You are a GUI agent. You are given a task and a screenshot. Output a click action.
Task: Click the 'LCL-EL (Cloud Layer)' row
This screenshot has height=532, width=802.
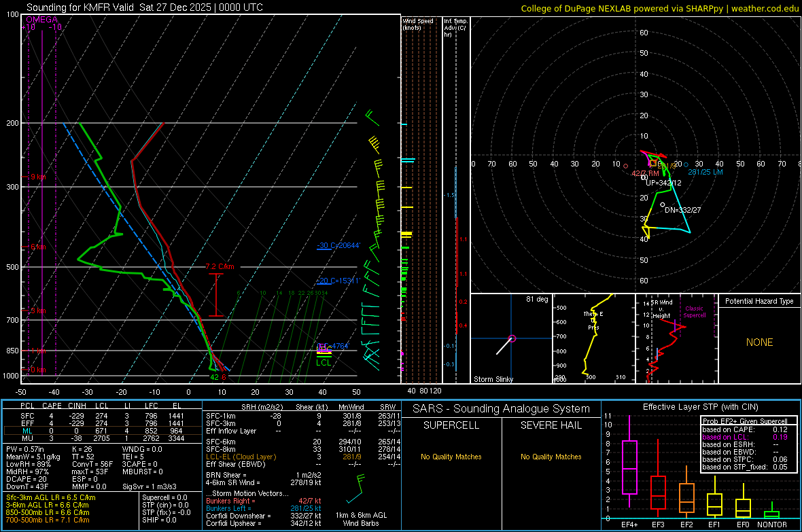303,457
